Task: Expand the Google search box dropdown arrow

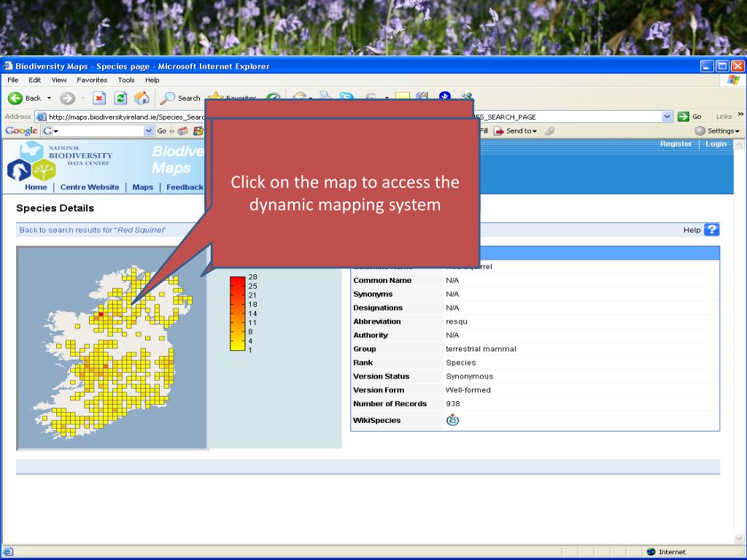Action: pyautogui.click(x=149, y=131)
